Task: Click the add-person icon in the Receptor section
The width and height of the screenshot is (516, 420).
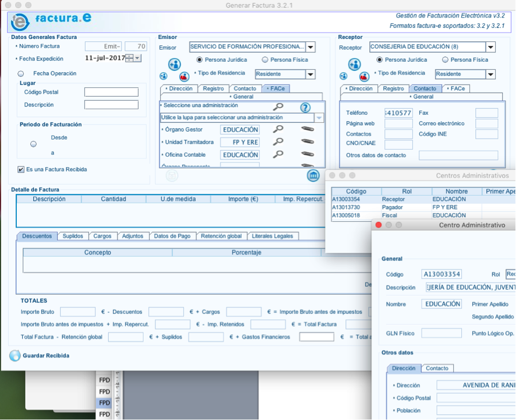Action: coord(355,64)
